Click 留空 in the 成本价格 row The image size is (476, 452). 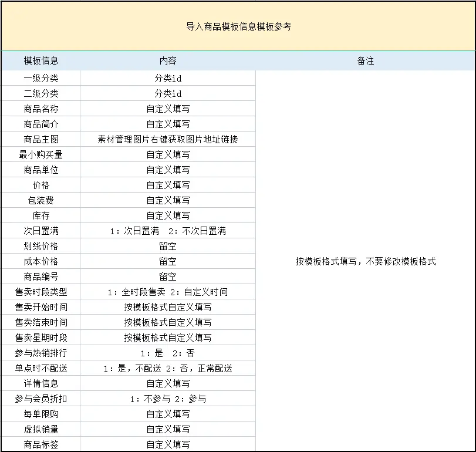(x=168, y=261)
